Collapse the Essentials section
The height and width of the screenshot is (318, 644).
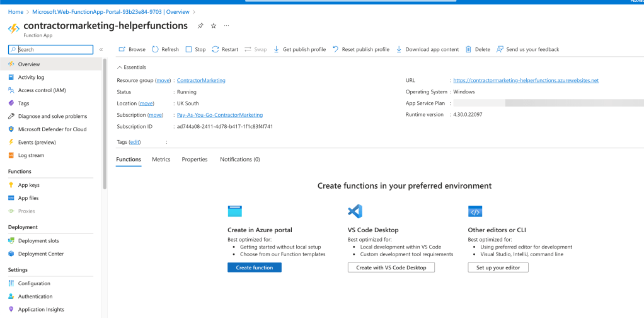[x=132, y=67]
